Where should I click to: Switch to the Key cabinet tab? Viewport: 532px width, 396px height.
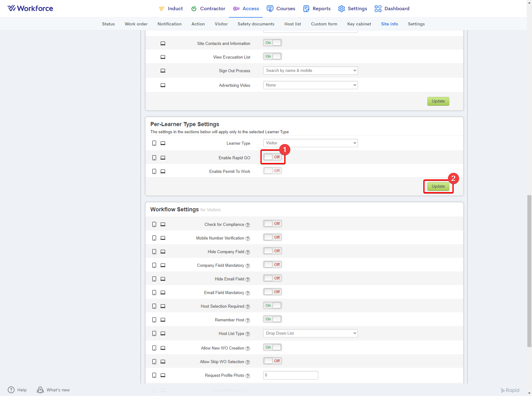click(359, 24)
